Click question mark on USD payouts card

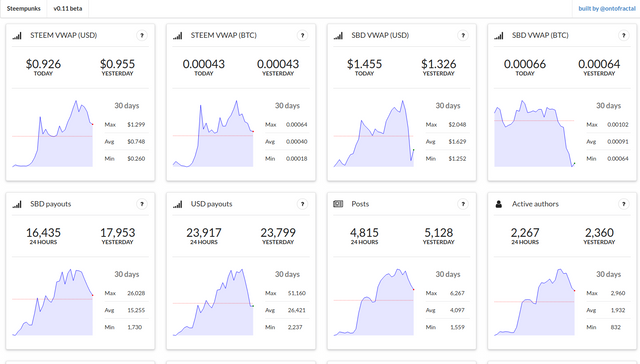302,204
